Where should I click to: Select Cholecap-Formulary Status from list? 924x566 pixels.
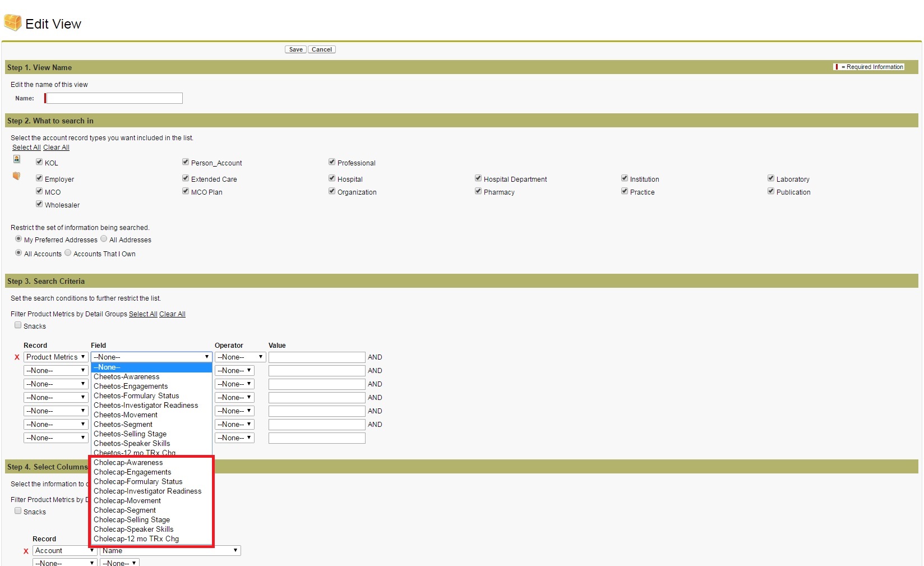(138, 482)
